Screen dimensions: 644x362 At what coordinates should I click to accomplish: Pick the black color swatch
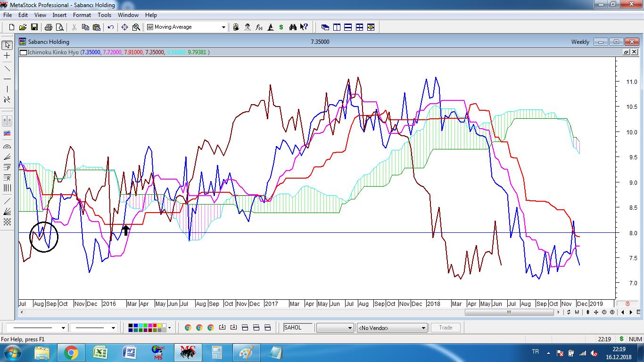click(x=132, y=325)
